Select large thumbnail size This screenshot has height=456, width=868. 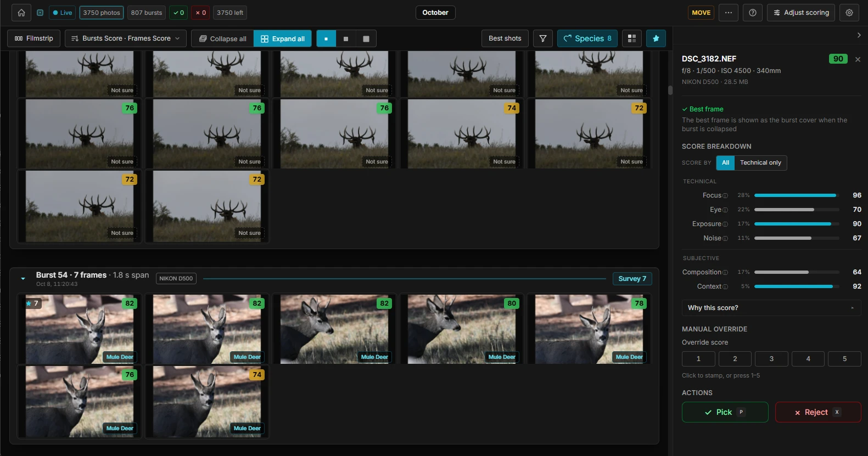click(x=366, y=38)
